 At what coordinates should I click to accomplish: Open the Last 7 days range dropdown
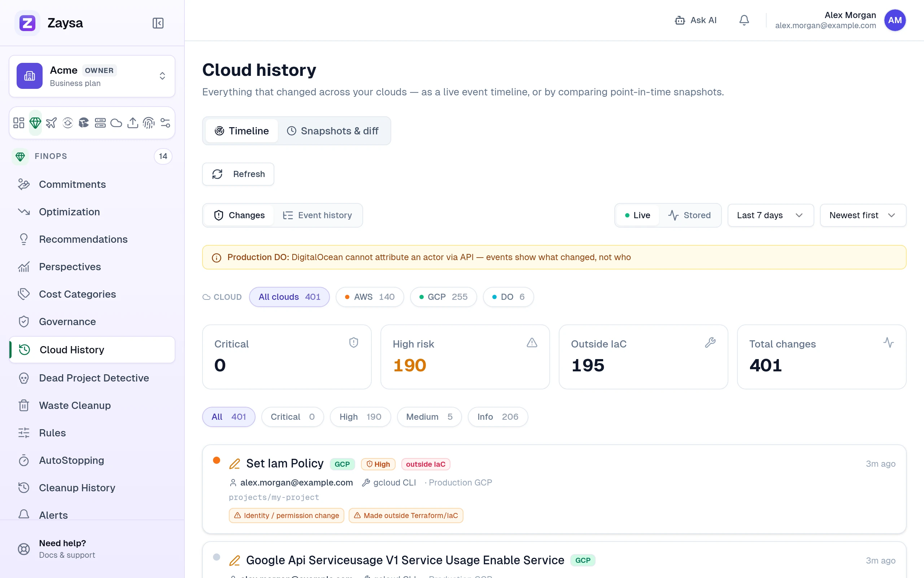(771, 215)
